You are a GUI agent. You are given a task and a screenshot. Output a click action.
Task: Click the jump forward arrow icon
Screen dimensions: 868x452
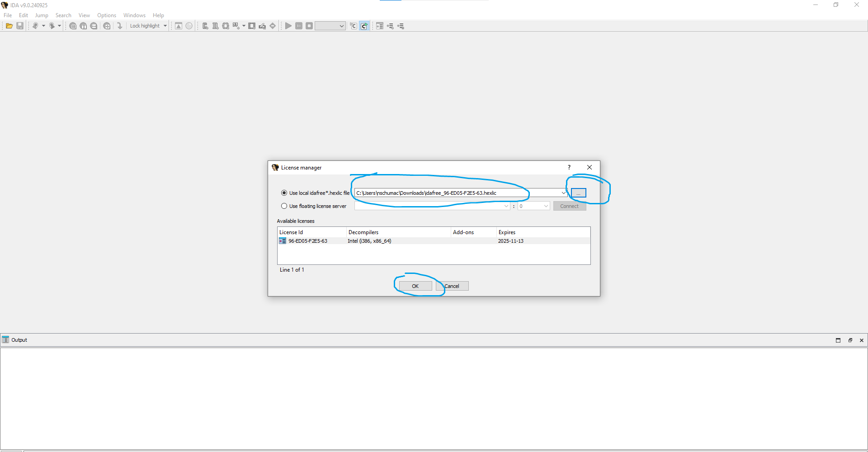pyautogui.click(x=52, y=26)
